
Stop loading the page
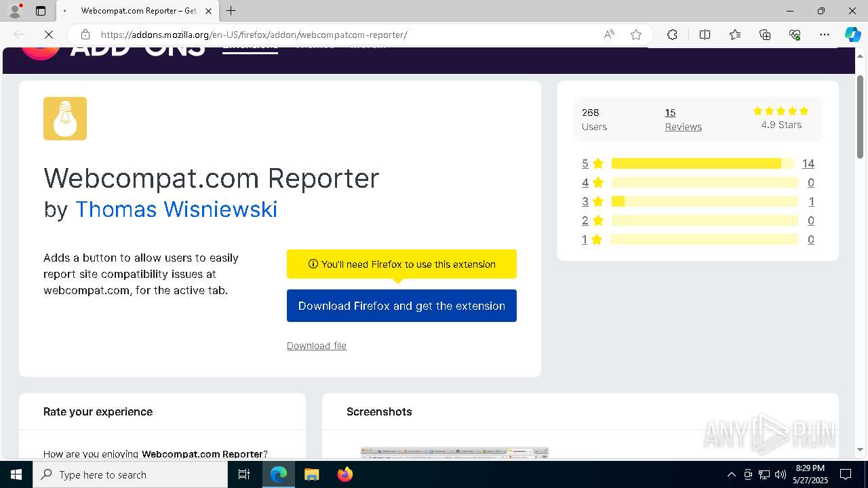[49, 35]
